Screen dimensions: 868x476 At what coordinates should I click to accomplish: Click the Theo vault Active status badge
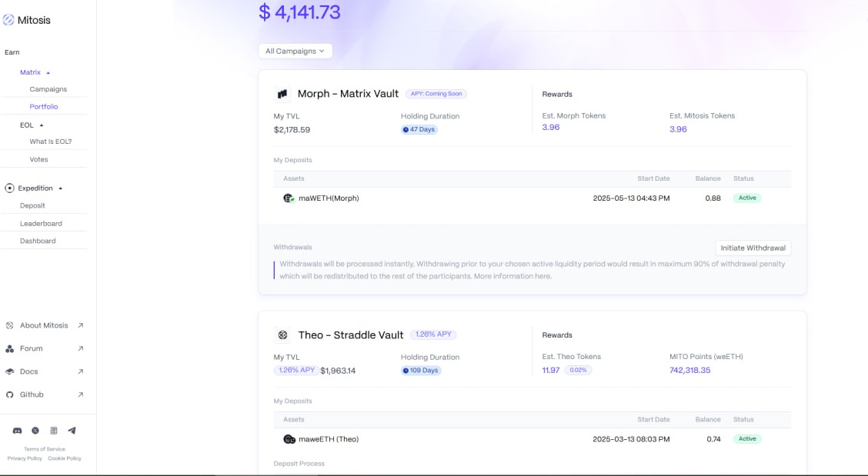[x=747, y=439]
